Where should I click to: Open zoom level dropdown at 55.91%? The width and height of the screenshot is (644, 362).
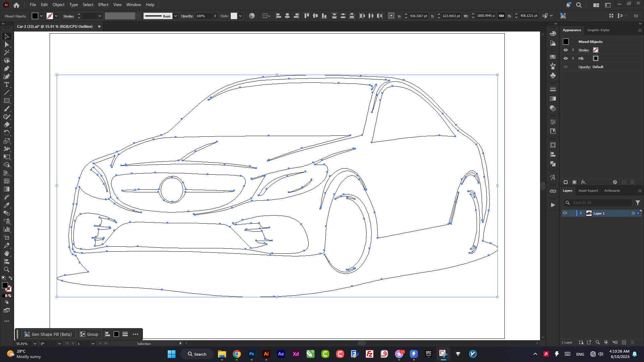(35, 344)
